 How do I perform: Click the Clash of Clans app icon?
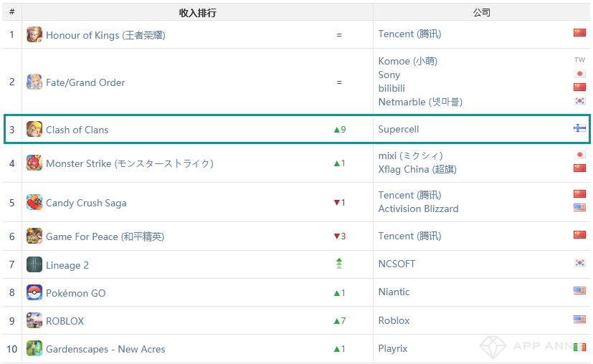pyautogui.click(x=34, y=130)
